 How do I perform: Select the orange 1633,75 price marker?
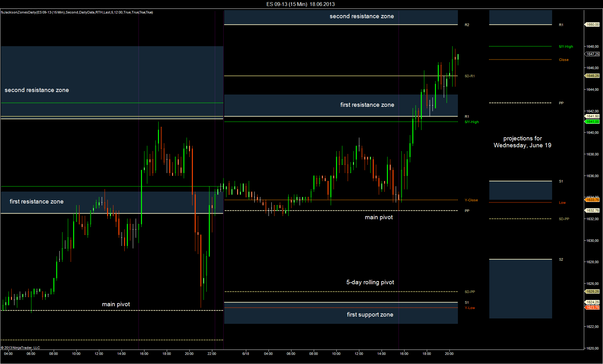coord(593,200)
